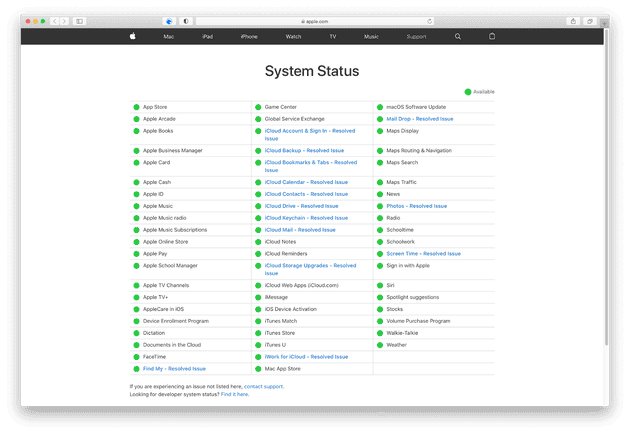The height and width of the screenshot is (434, 630).
Task: Click Mac App Store status text
Action: coord(282,369)
